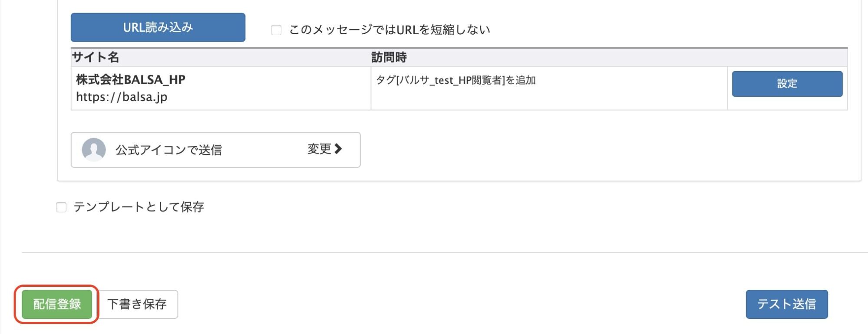The height and width of the screenshot is (334, 868).
Task: Click the URL読み込み button
Action: pyautogui.click(x=158, y=27)
